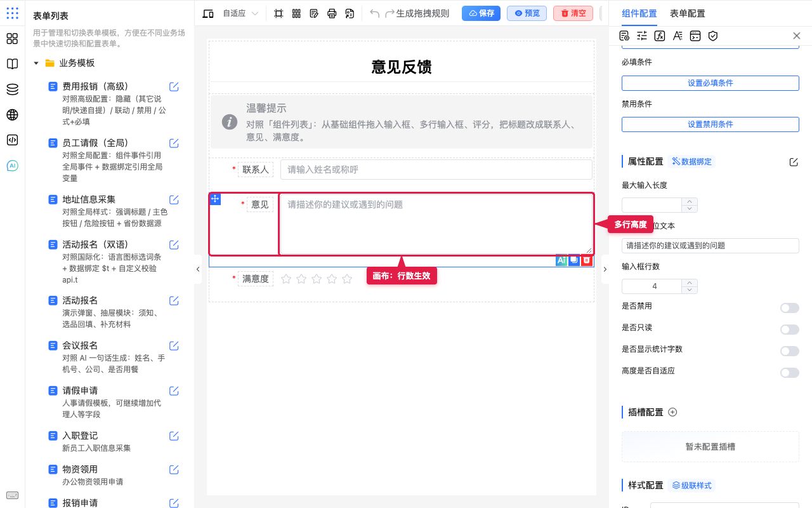
Task: Click the copy icon on the selected field
Action: coord(574,260)
